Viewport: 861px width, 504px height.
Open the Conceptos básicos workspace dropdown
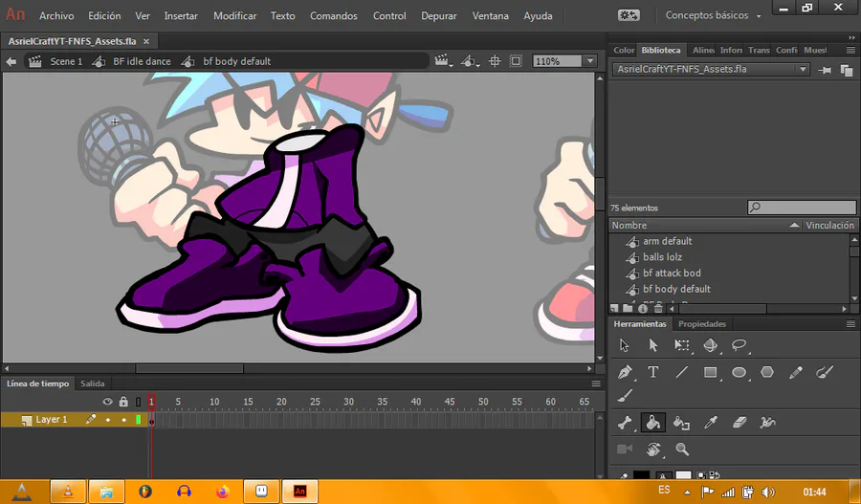click(x=714, y=15)
